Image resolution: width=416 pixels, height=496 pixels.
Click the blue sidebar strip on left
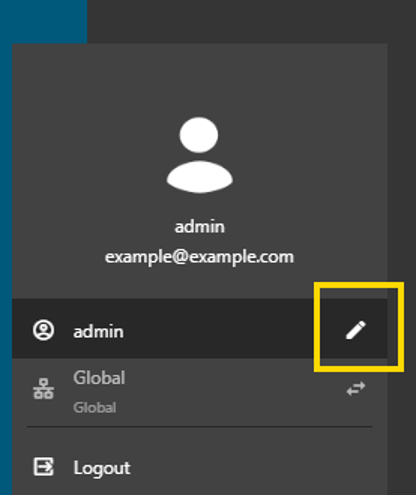pos(6,267)
